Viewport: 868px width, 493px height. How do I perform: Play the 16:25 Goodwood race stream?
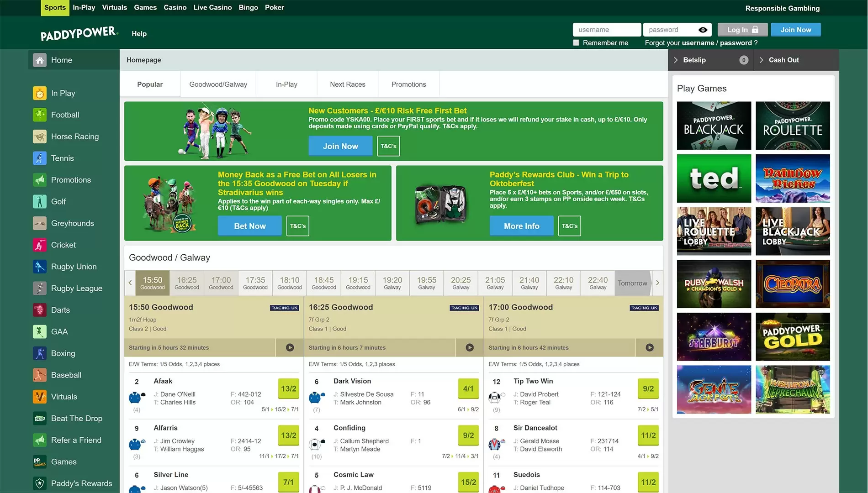click(470, 348)
